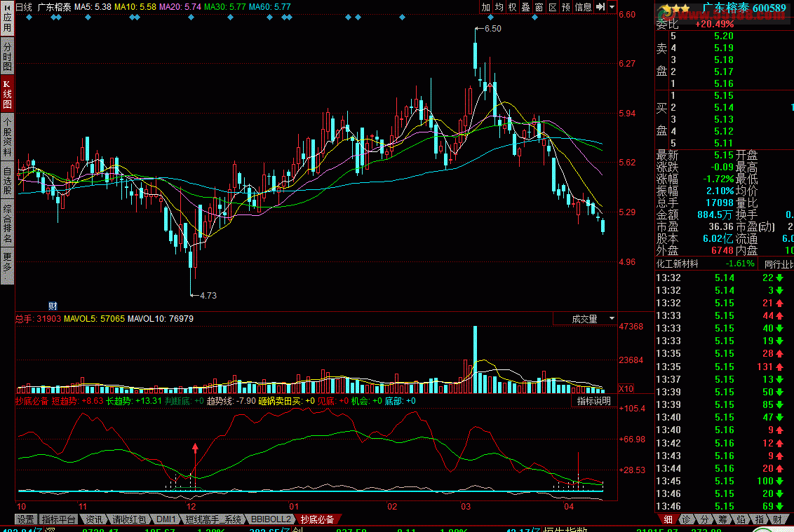Image resolution: width=794 pixels, height=532 pixels.
Task: Click the 6.50 high price label
Action: pos(492,29)
